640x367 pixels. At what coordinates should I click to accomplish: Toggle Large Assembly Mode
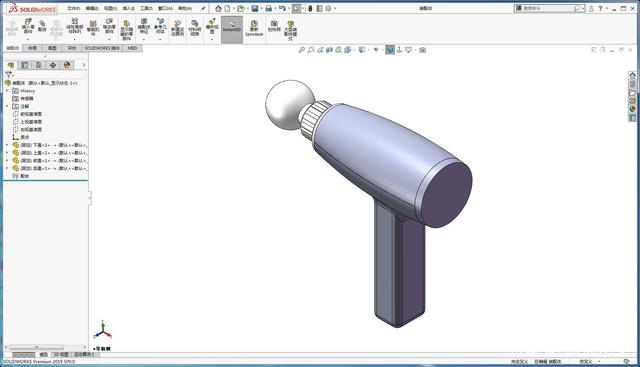pos(290,30)
